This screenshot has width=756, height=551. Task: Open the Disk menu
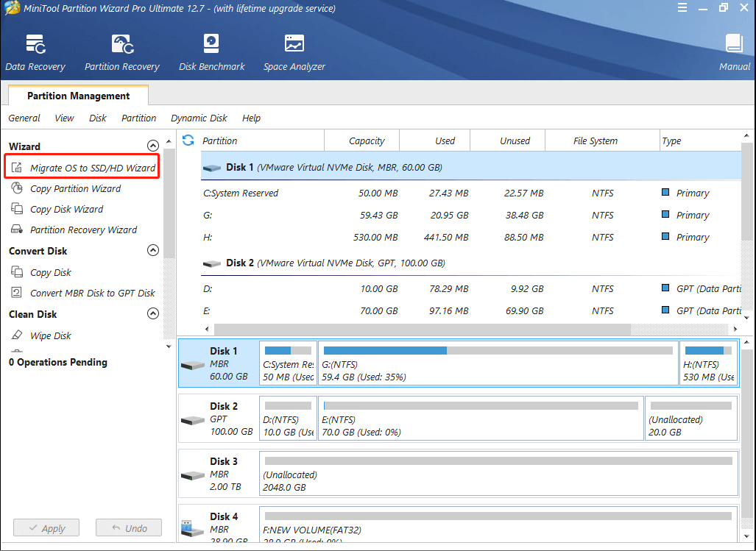[x=97, y=118]
